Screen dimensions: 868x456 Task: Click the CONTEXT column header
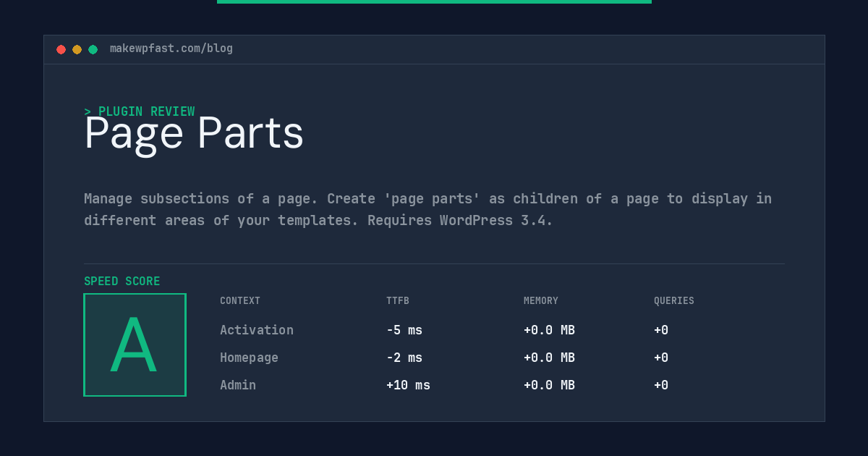(240, 301)
